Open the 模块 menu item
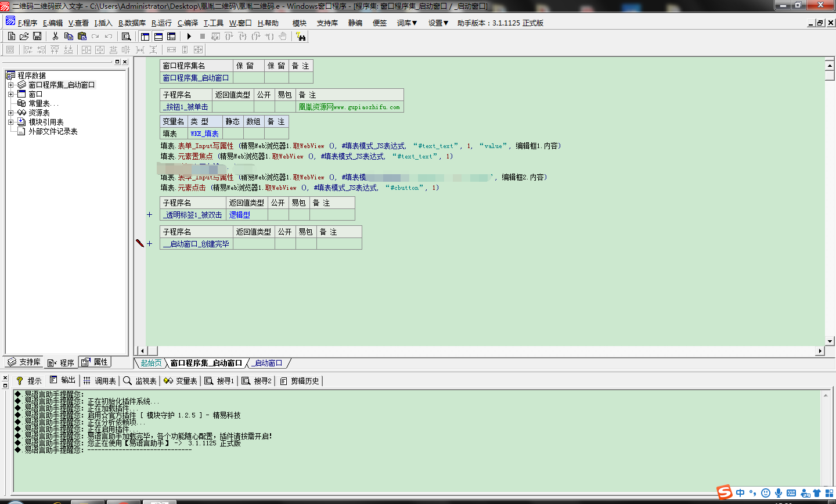 (300, 23)
